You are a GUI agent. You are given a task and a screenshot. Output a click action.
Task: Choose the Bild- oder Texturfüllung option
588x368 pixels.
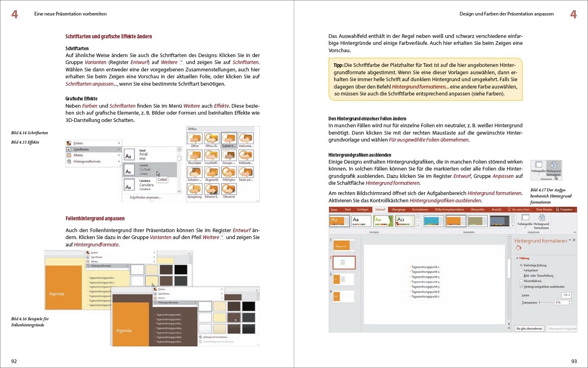point(536,276)
